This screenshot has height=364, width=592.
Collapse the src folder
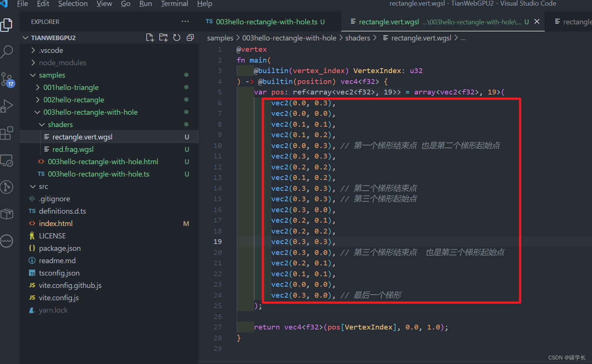point(33,186)
